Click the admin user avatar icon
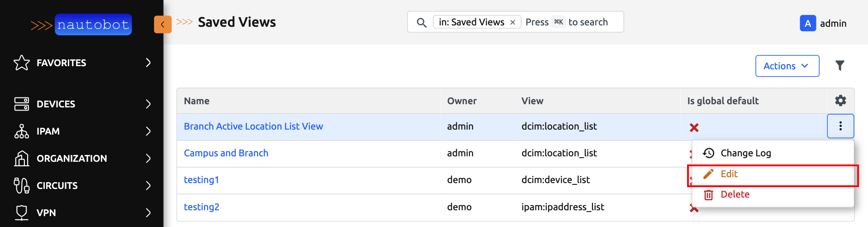This screenshot has width=868, height=227. click(807, 24)
